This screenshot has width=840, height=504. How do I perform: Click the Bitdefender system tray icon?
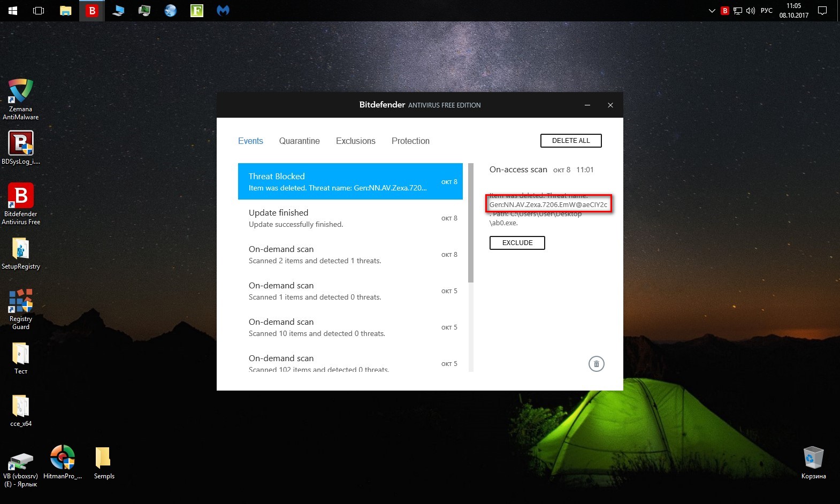[x=725, y=11]
